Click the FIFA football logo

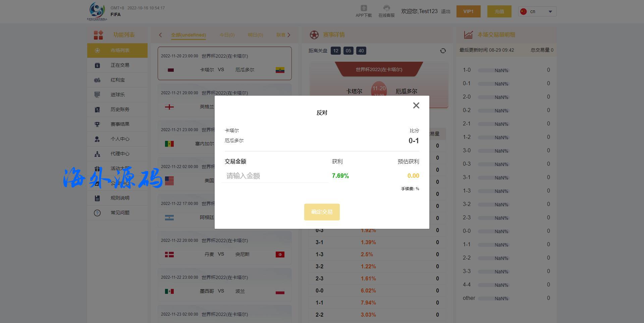tap(97, 11)
